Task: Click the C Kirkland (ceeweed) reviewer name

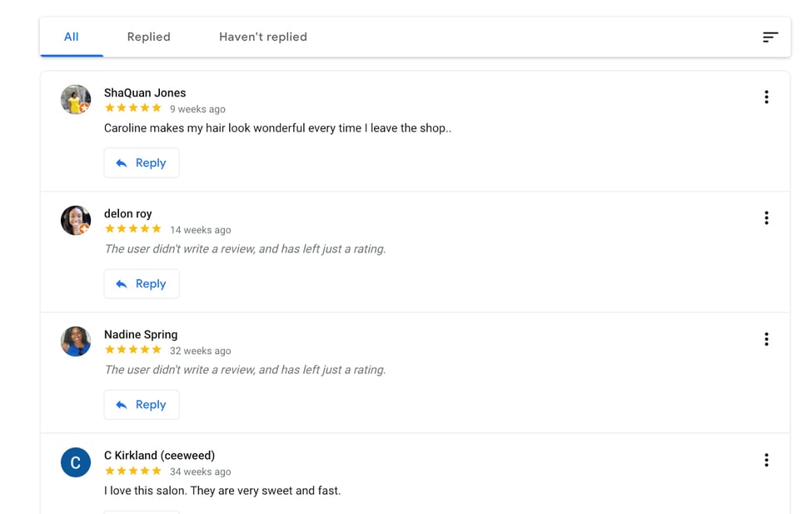Action: tap(160, 455)
